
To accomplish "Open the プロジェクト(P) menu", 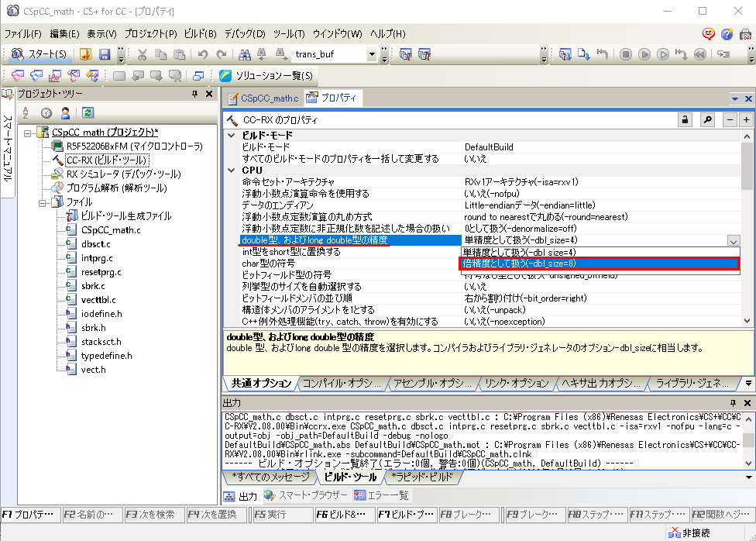I will [x=151, y=34].
